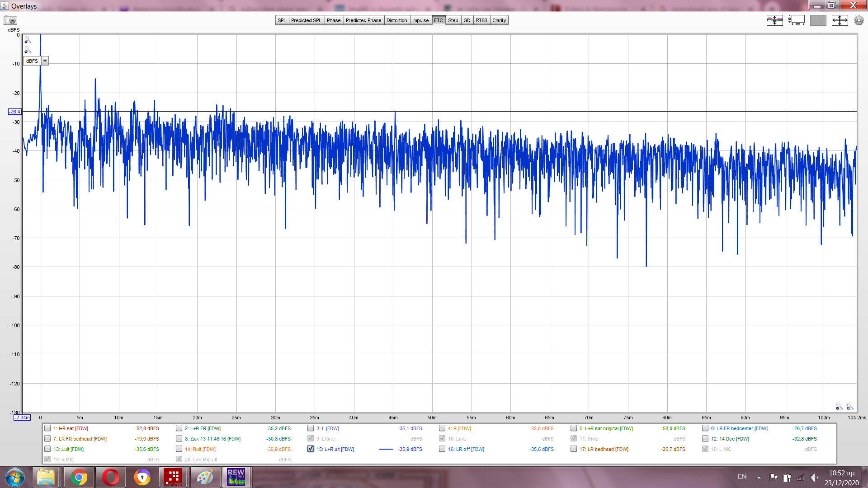
Task: Enable trace 1: l+R sat [FDW]
Action: (x=47, y=428)
